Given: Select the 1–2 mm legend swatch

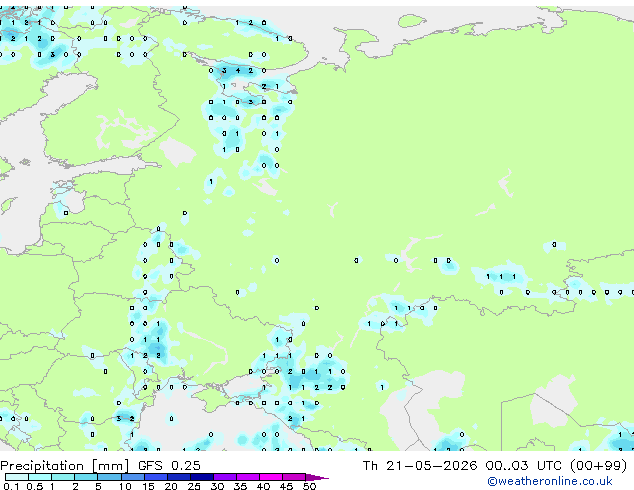Looking at the screenshot, I should [63, 477].
